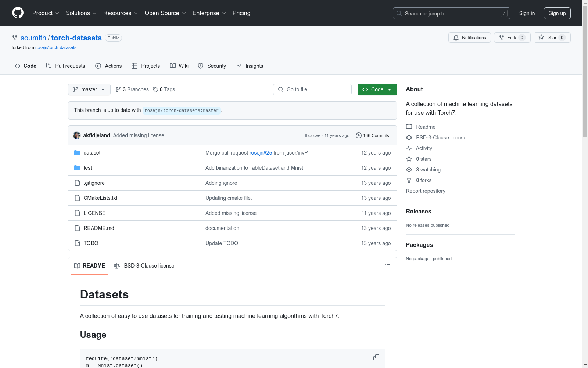Click the Sign up button
588x368 pixels.
coord(557,13)
